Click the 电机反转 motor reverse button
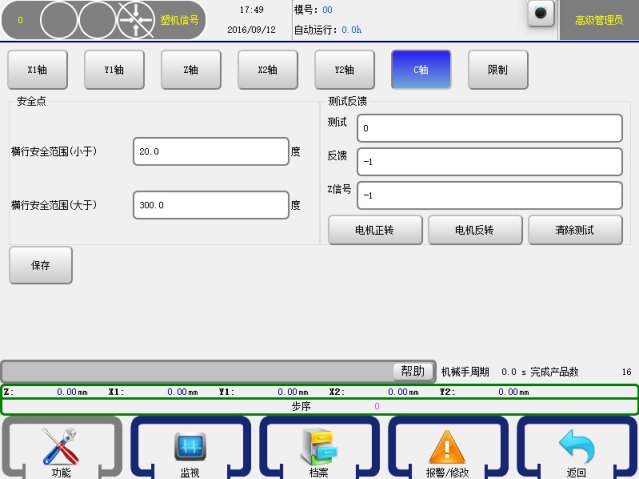639x479 pixels. 475,230
